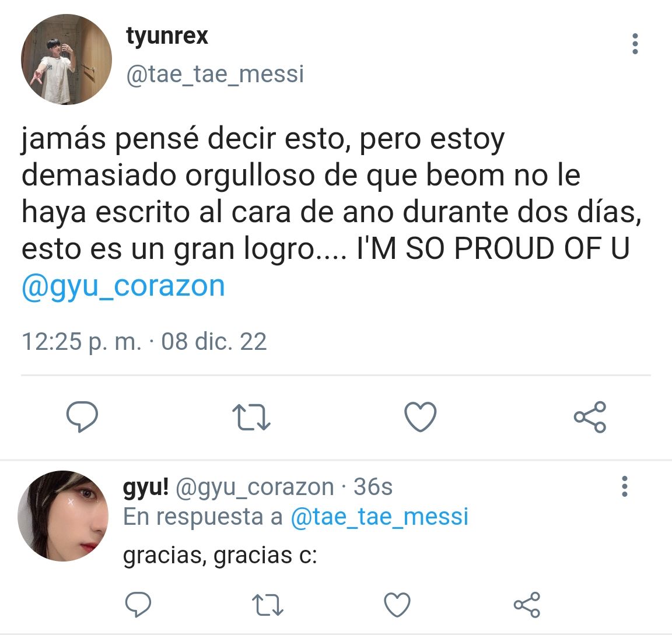Share the main tweet by tyunrex
The height and width of the screenshot is (635, 672).
[x=590, y=417]
